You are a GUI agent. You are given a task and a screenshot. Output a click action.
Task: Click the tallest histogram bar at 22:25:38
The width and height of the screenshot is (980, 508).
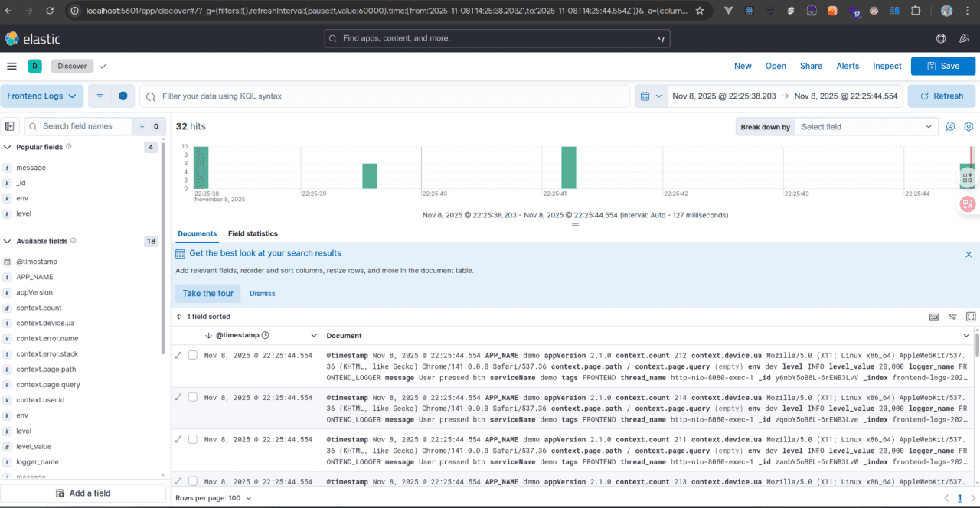(201, 167)
